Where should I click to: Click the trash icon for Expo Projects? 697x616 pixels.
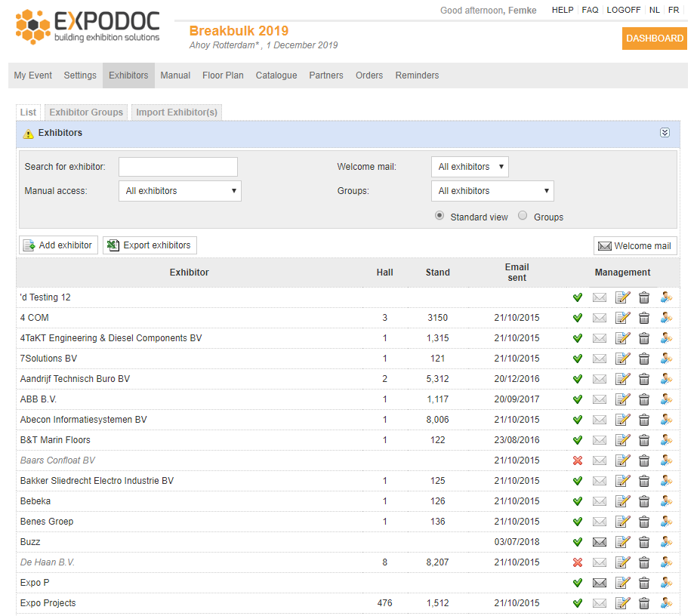pyautogui.click(x=643, y=603)
